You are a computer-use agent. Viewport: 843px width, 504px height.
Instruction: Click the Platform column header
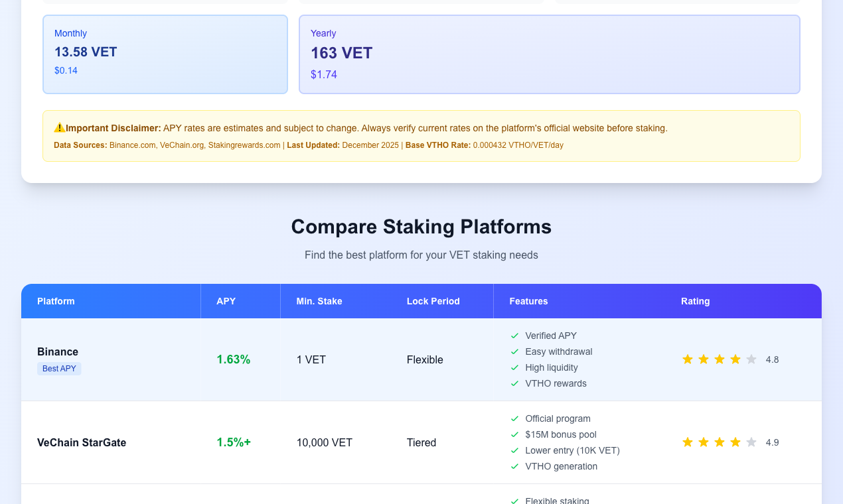(56, 301)
